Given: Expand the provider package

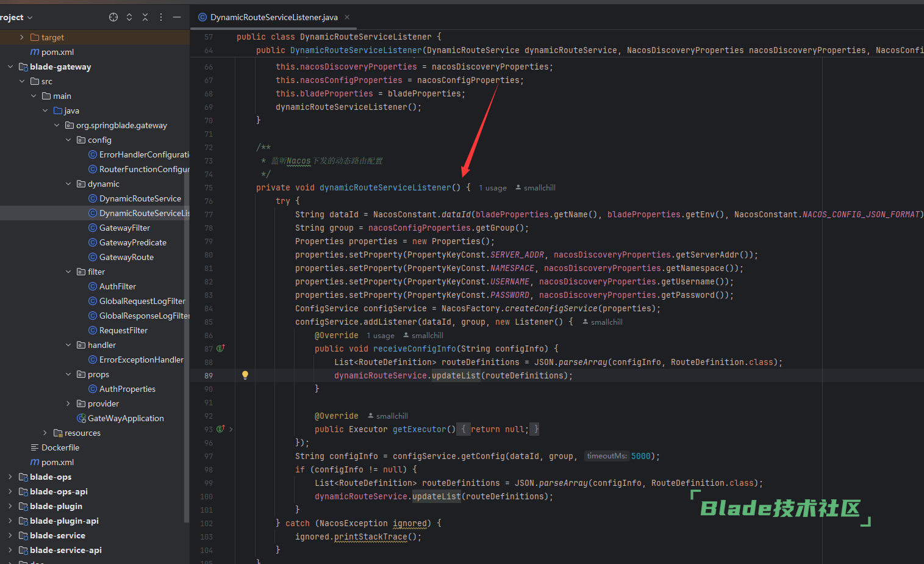Looking at the screenshot, I should click(68, 403).
